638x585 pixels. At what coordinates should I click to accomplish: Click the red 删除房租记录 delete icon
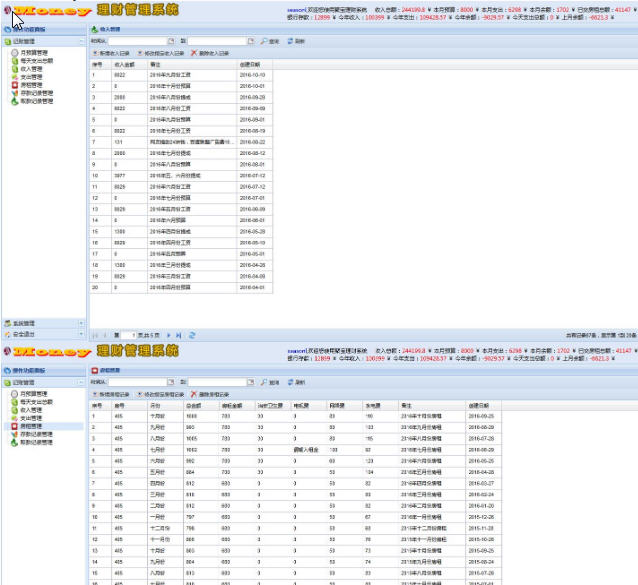pos(193,394)
